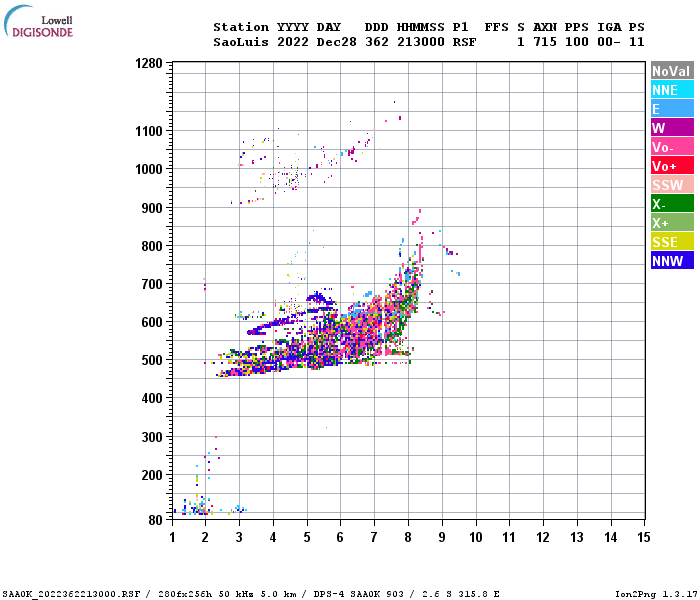The image size is (700, 600).
Task: Click the HHMMSS column header
Action: tap(421, 27)
